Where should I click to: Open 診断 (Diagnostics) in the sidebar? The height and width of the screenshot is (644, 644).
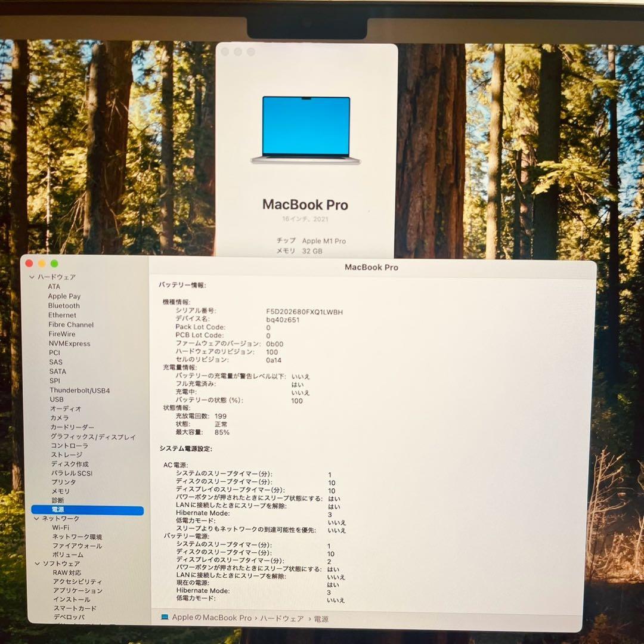pyautogui.click(x=57, y=500)
